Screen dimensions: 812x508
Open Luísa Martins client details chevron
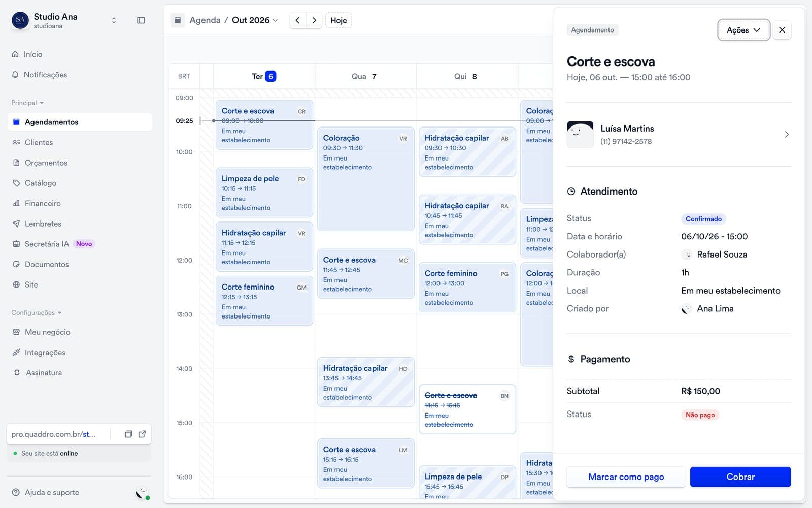[787, 135]
